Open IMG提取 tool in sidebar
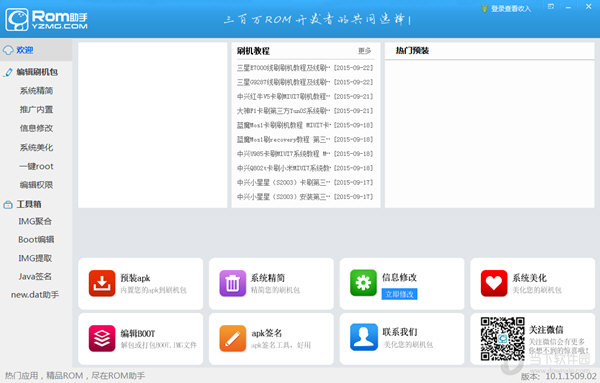Screen dimensions: 600x383 (x=35, y=258)
